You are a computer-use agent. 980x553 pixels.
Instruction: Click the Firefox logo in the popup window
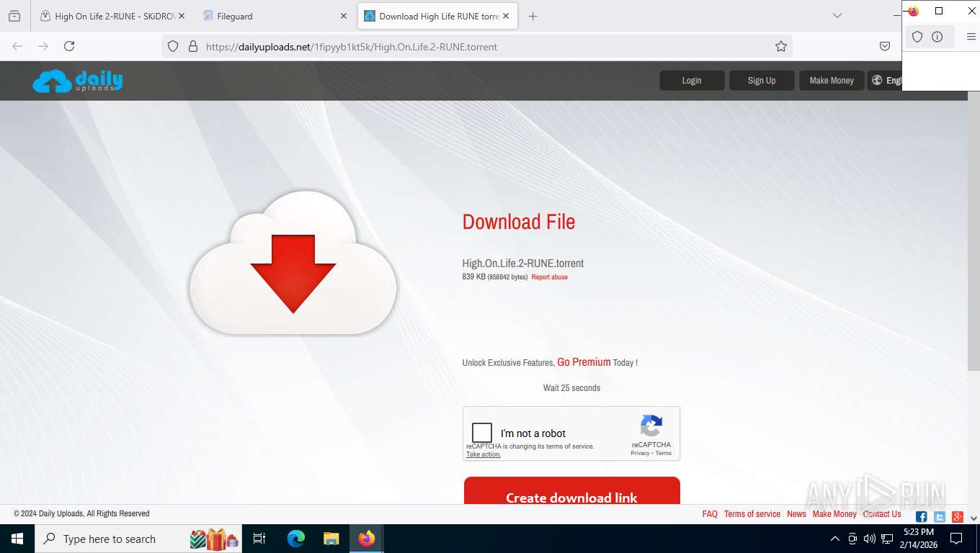(x=913, y=11)
